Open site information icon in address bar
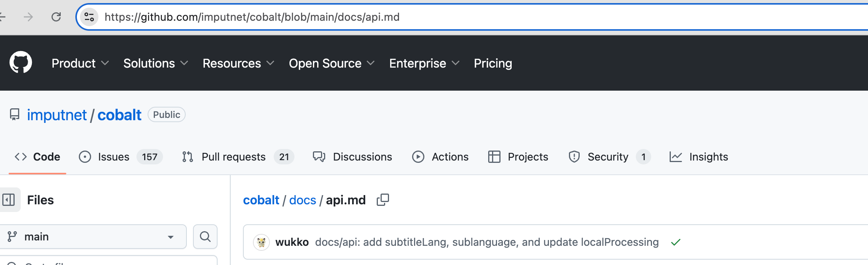Image resolution: width=868 pixels, height=265 pixels. pos(89,17)
